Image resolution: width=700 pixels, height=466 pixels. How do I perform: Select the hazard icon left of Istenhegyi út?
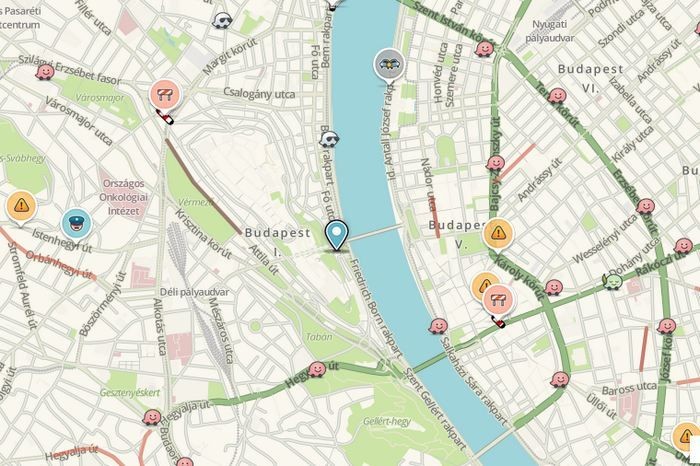21,206
